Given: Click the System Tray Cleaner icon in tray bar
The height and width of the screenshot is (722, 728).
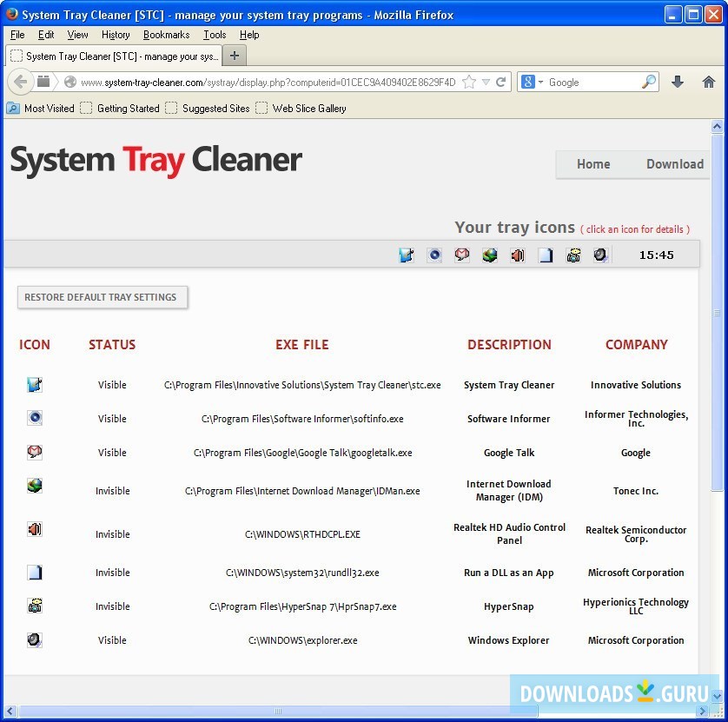Looking at the screenshot, I should point(407,255).
